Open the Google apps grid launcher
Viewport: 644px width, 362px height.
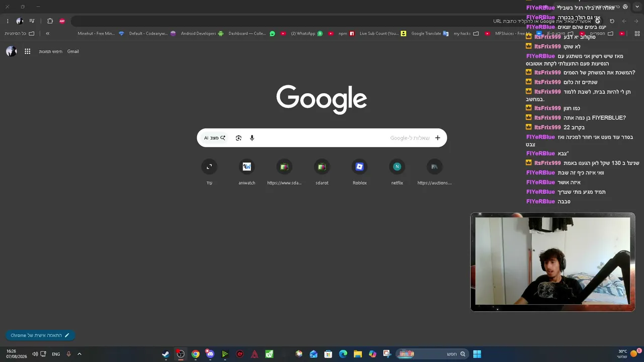(28, 51)
